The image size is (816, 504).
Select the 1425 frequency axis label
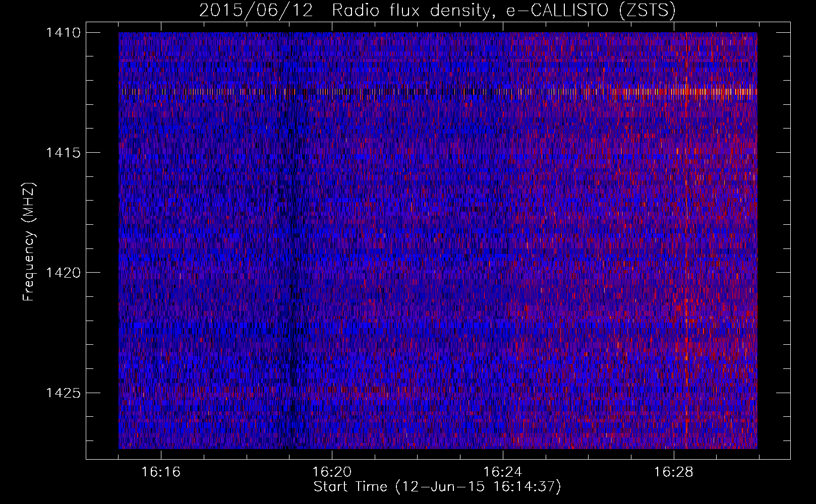point(63,393)
